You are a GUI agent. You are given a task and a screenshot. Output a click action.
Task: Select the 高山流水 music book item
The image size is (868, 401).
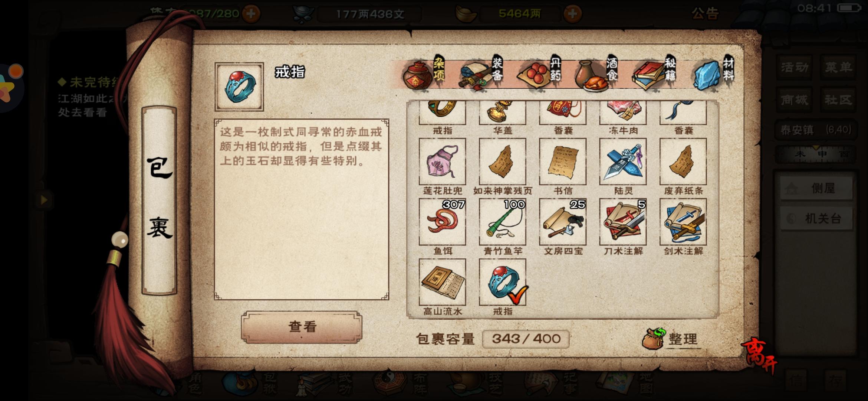[442, 282]
